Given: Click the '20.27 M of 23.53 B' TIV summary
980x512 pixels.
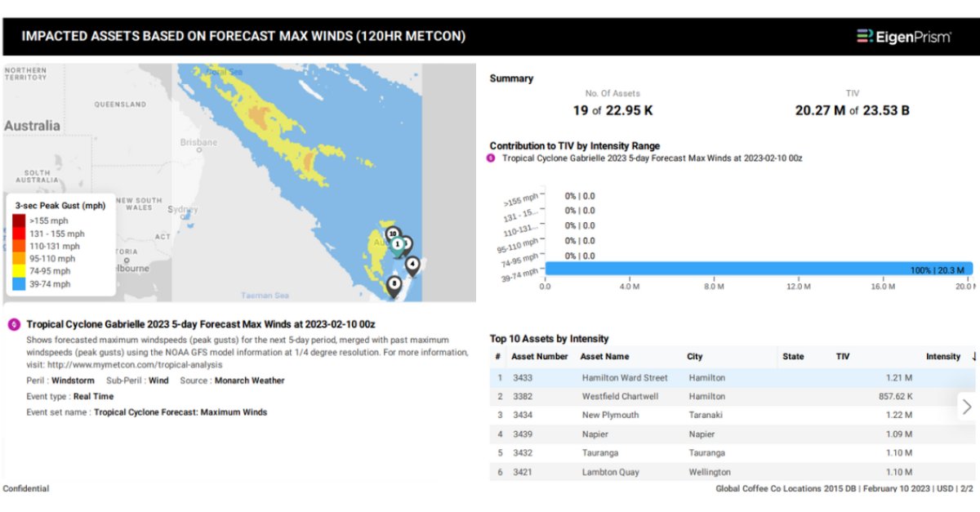Looking at the screenshot, I should (852, 110).
